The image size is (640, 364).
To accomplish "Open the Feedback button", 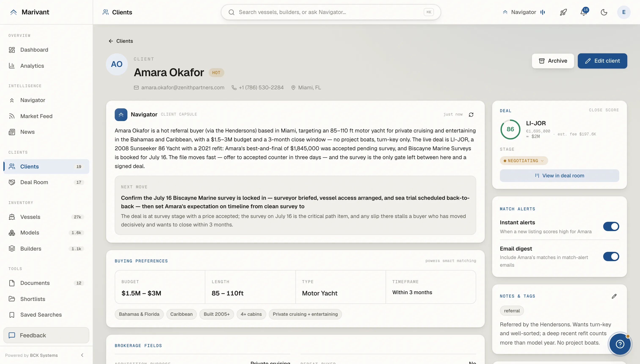I will coord(46,335).
